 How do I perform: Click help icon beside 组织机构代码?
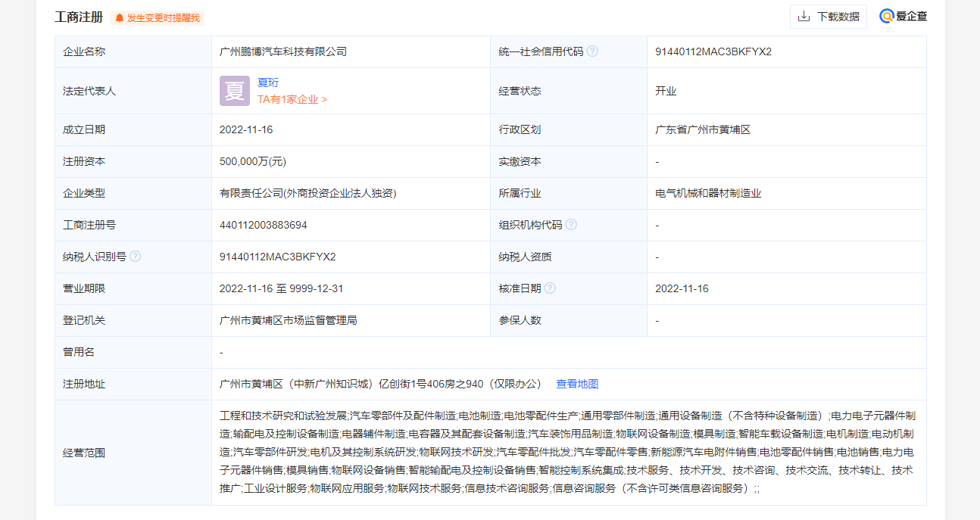[x=571, y=225]
